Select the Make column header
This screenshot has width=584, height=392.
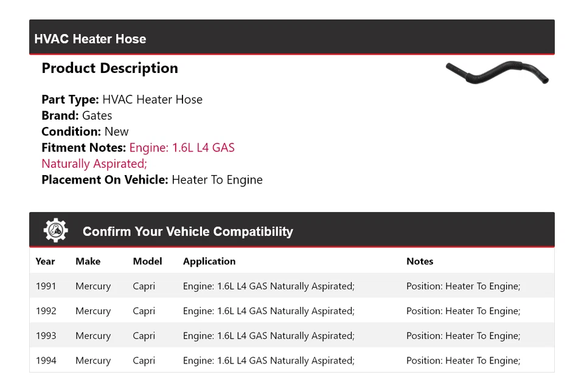(x=88, y=261)
